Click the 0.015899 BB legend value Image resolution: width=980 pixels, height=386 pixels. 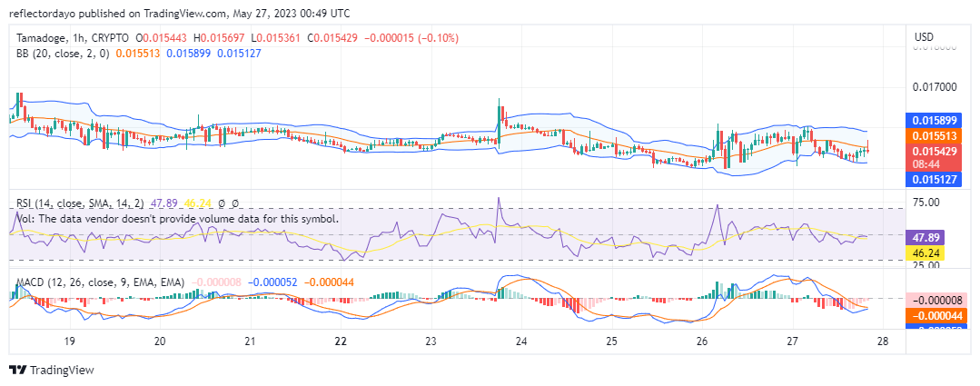tap(188, 54)
